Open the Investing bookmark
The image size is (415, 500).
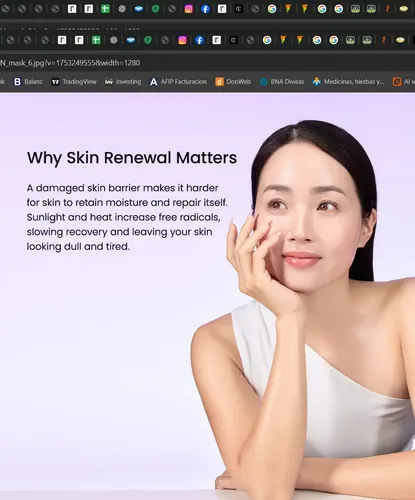[123, 82]
